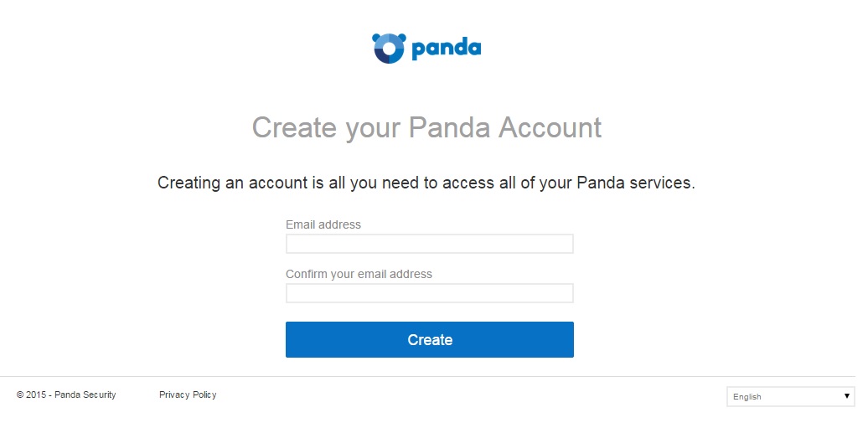868x428 pixels.
Task: Click the Create your Panda Account heading
Action: click(426, 127)
